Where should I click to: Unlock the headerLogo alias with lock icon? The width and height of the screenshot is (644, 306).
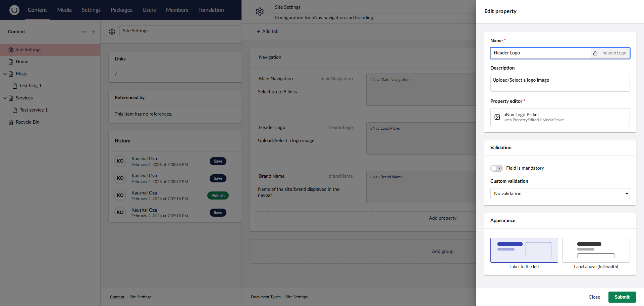pos(595,53)
